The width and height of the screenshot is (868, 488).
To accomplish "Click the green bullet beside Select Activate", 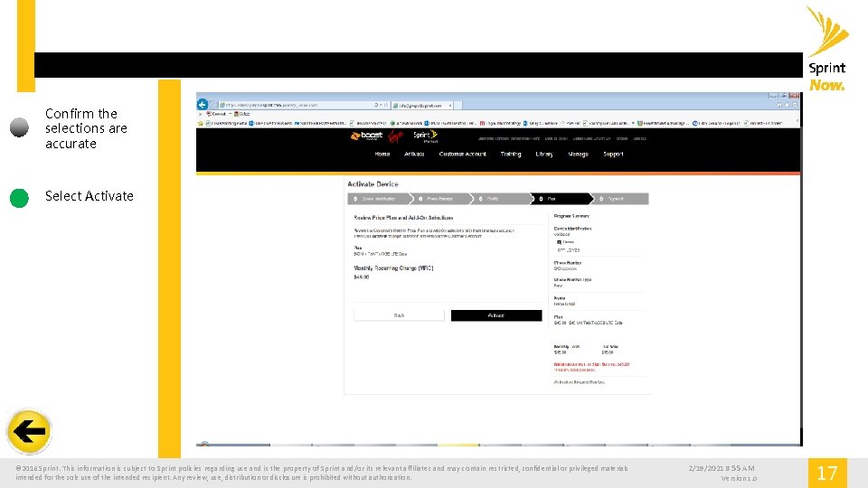I will (19, 198).
